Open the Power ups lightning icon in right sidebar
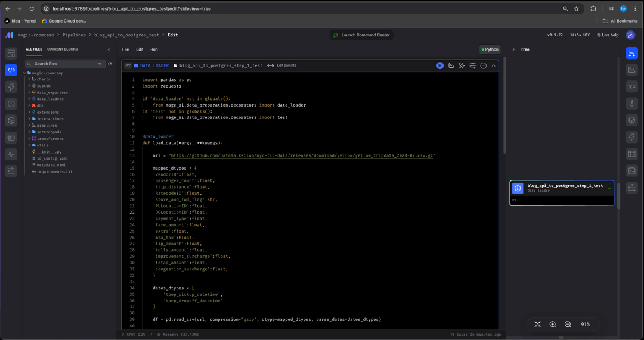This screenshot has width=644, height=340. tap(631, 138)
